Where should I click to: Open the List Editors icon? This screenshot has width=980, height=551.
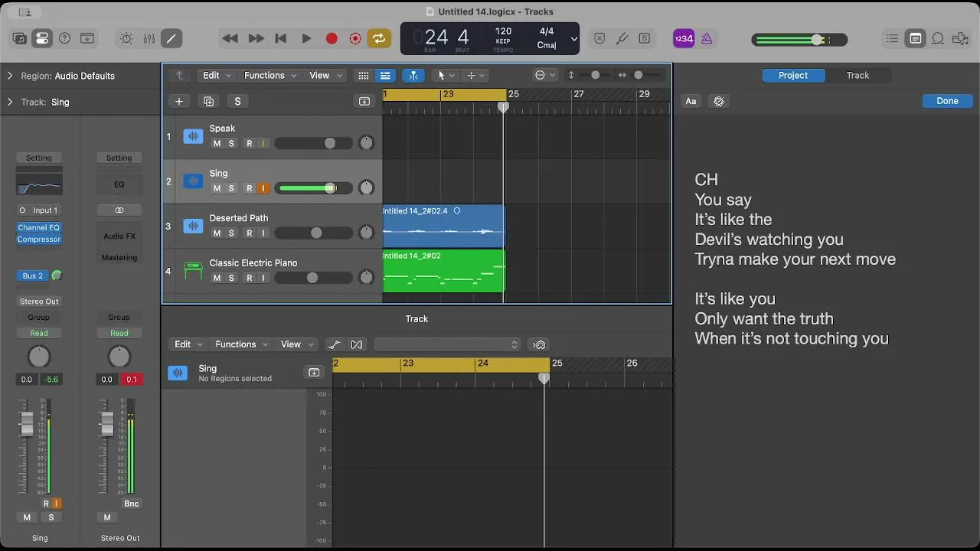point(893,38)
